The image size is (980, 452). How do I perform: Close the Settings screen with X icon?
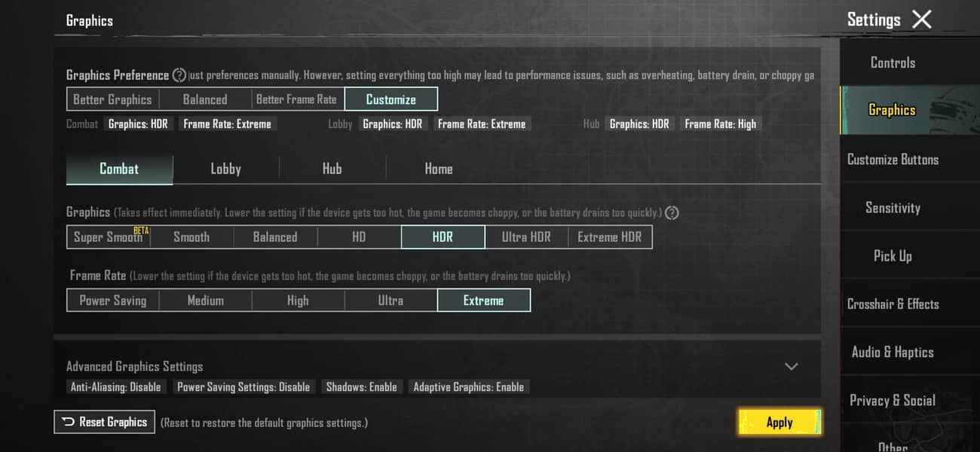921,20
